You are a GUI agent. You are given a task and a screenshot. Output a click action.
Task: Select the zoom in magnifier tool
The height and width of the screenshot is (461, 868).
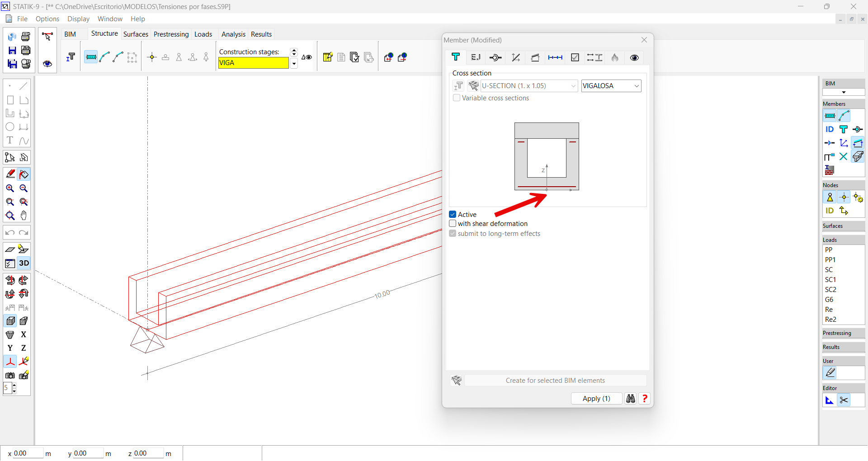[10, 188]
